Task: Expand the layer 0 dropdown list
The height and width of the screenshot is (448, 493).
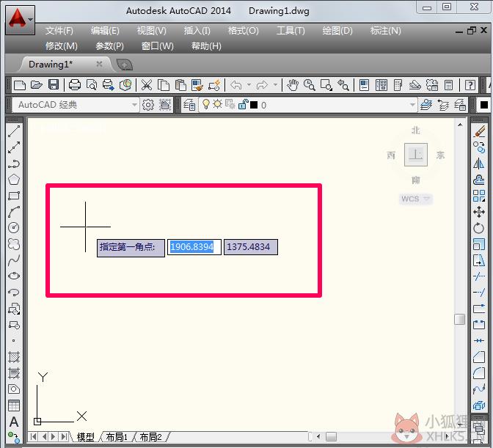Action: (x=412, y=105)
